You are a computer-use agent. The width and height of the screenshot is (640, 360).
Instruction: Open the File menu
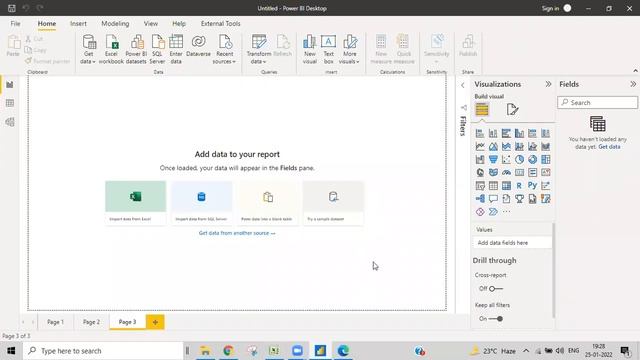(x=16, y=24)
